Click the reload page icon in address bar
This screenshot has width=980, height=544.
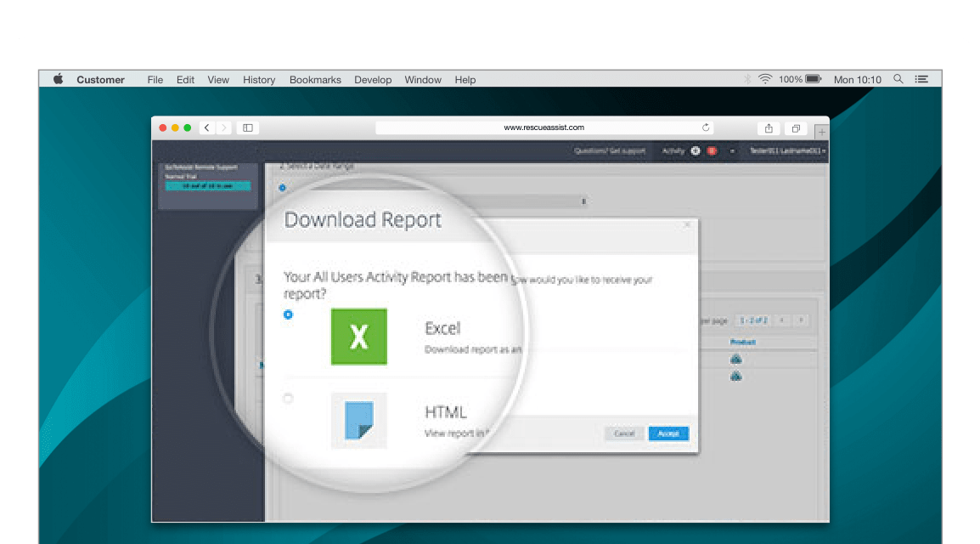pyautogui.click(x=706, y=127)
